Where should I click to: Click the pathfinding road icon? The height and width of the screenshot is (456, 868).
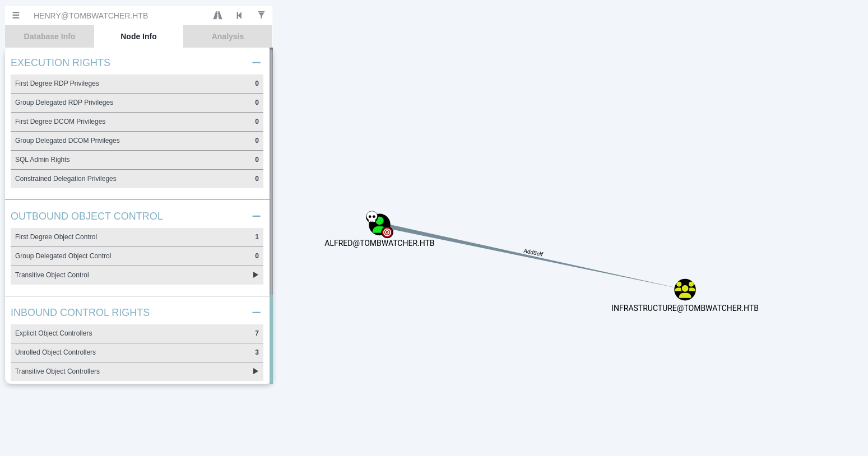tap(217, 16)
